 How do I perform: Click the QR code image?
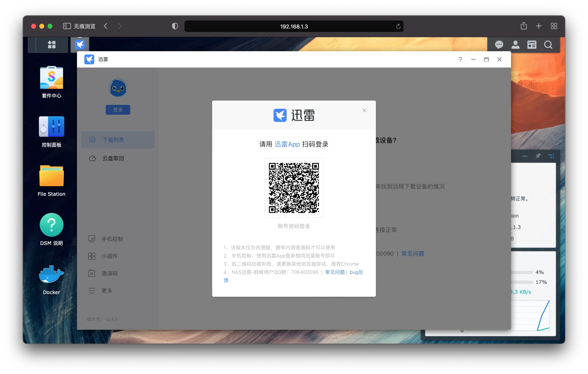294,188
